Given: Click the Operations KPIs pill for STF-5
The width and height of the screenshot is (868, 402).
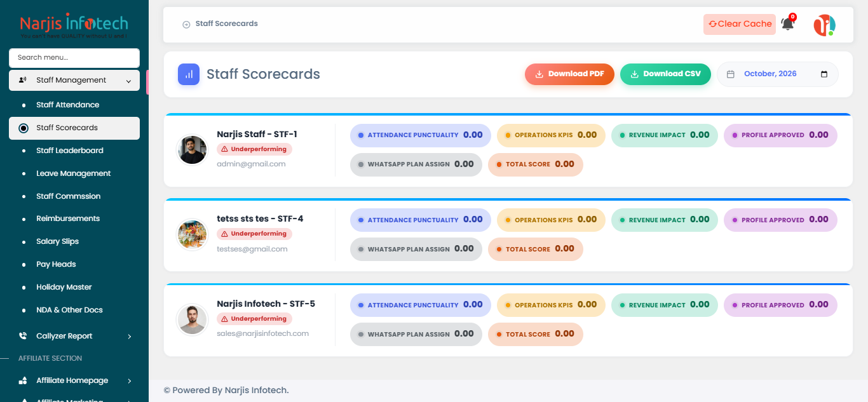Looking at the screenshot, I should coord(551,305).
